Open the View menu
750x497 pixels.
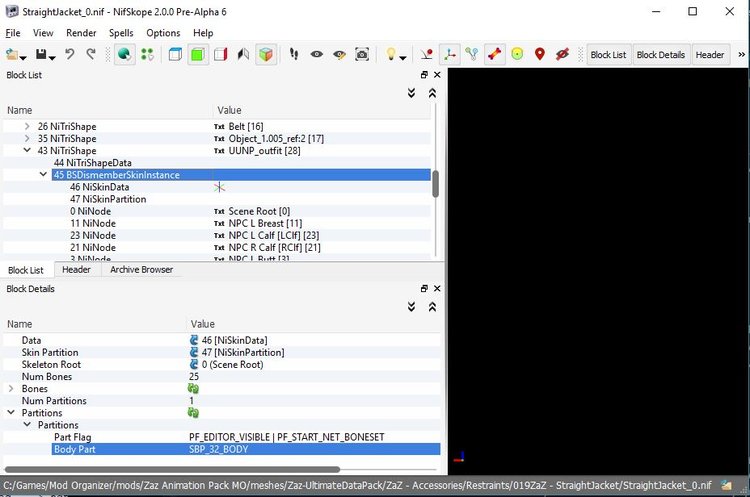(x=43, y=33)
